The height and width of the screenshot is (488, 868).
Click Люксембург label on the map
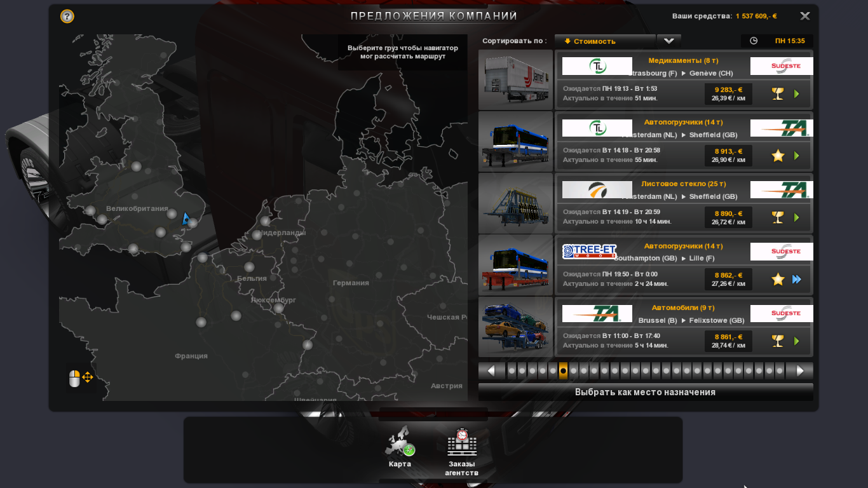tap(273, 300)
